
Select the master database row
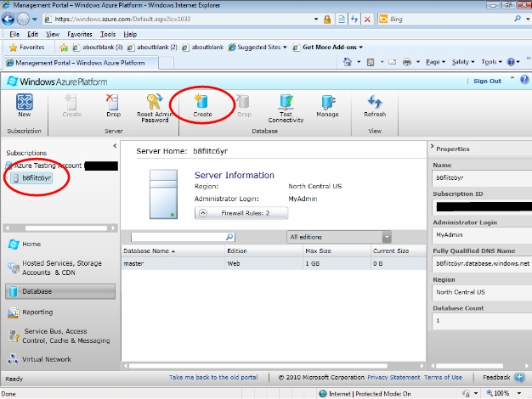[x=274, y=264]
